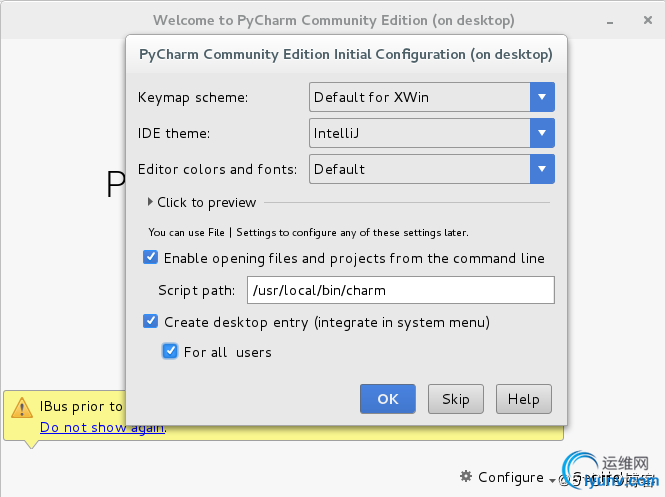Confirm settings with the OK button
Screen dimensions: 665x497
click(x=388, y=399)
